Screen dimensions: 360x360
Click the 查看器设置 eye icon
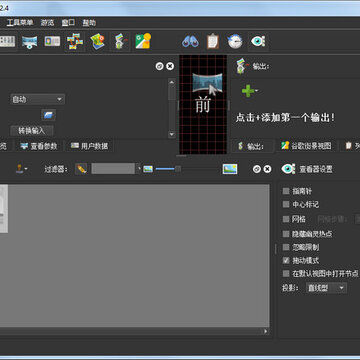tap(288, 169)
